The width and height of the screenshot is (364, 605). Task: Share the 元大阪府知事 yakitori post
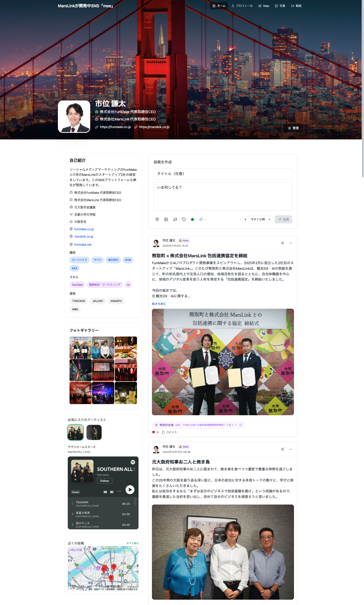click(282, 449)
